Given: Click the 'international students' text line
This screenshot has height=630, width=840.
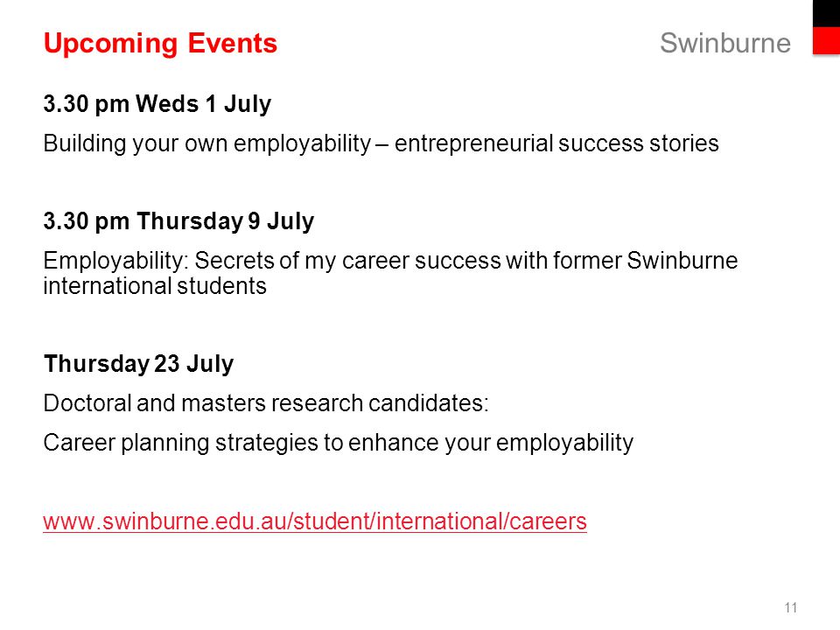Looking at the screenshot, I should pyautogui.click(x=155, y=286).
